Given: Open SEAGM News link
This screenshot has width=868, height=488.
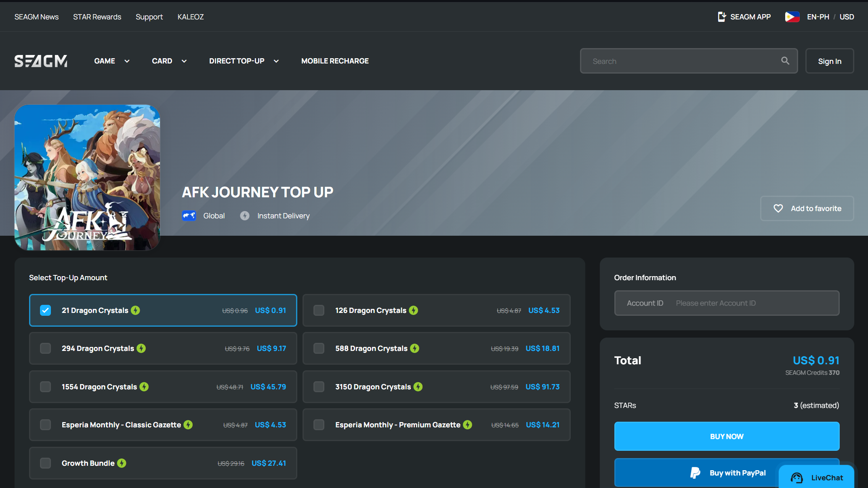Looking at the screenshot, I should click(36, 17).
